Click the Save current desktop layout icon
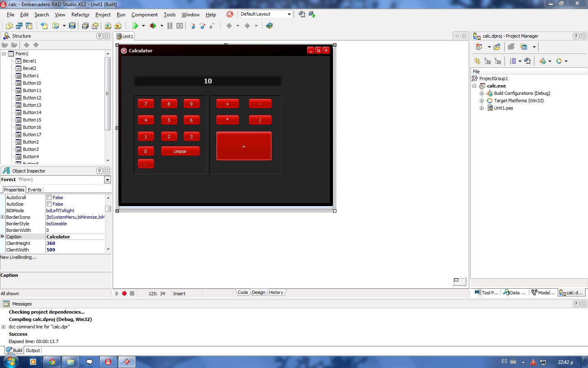 coord(302,14)
